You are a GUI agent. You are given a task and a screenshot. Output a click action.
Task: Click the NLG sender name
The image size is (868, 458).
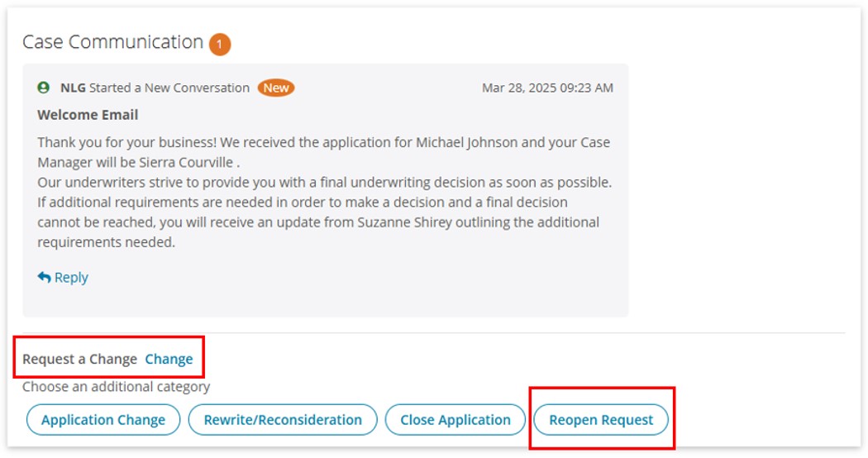pos(73,88)
